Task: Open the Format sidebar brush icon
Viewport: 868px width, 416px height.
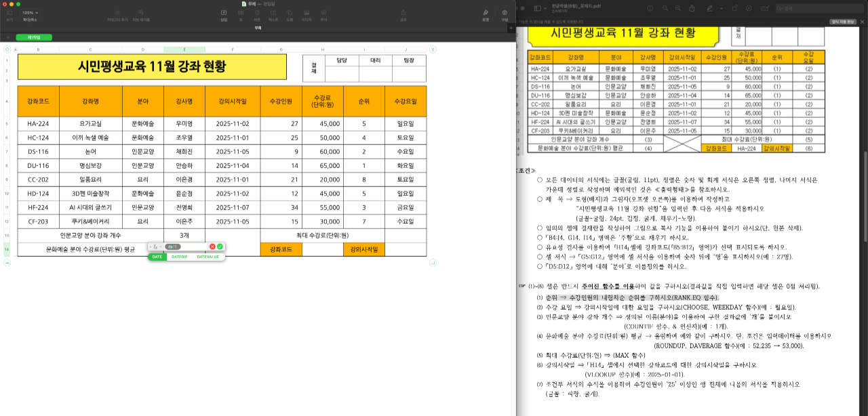Action: pyautogui.click(x=486, y=13)
